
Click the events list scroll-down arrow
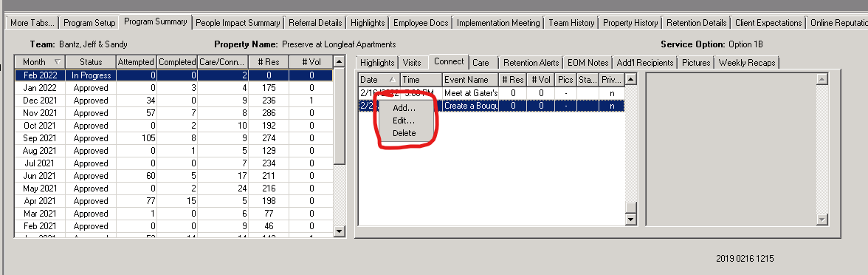pos(631,220)
